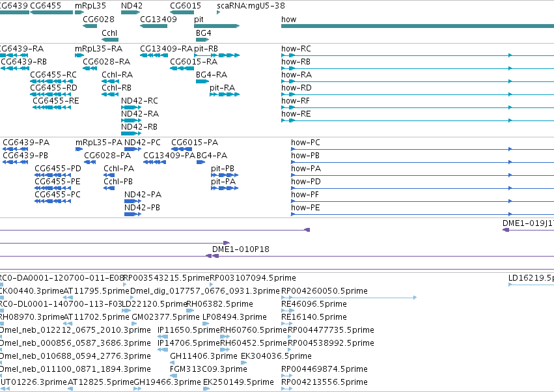Select EST LD16219.5prime label
This screenshot has width=554, height=392.
pyautogui.click(x=531, y=278)
